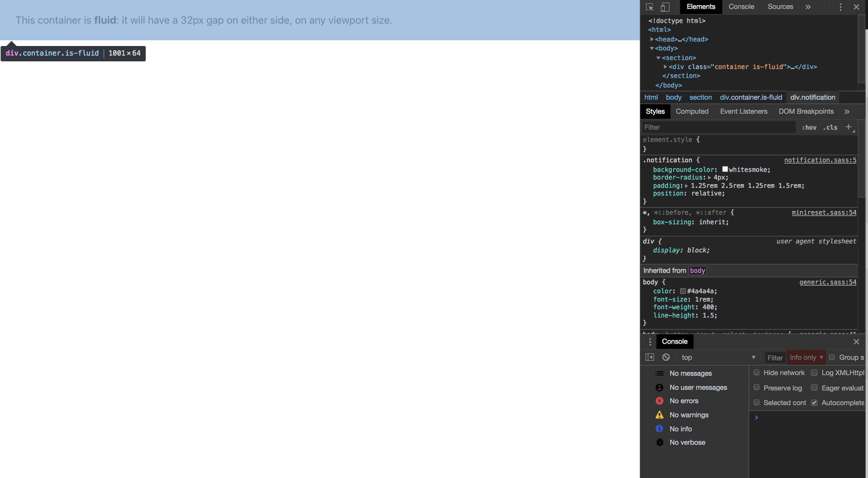This screenshot has height=478, width=868.
Task: Open the customize DevTools menu
Action: point(841,7)
